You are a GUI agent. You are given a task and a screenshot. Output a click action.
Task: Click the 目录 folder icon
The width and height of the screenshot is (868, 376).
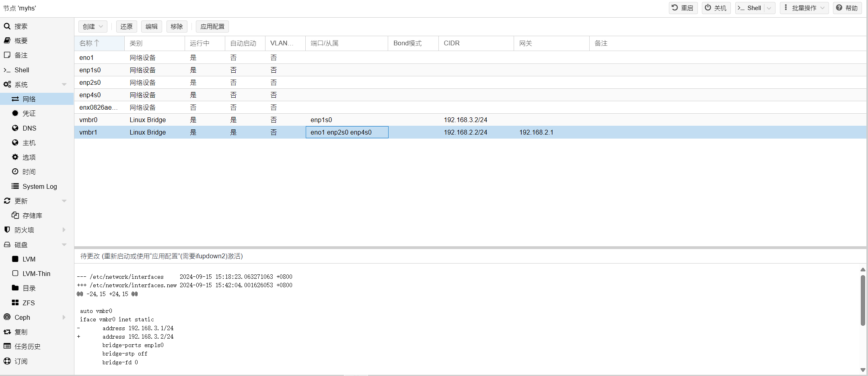[15, 288]
